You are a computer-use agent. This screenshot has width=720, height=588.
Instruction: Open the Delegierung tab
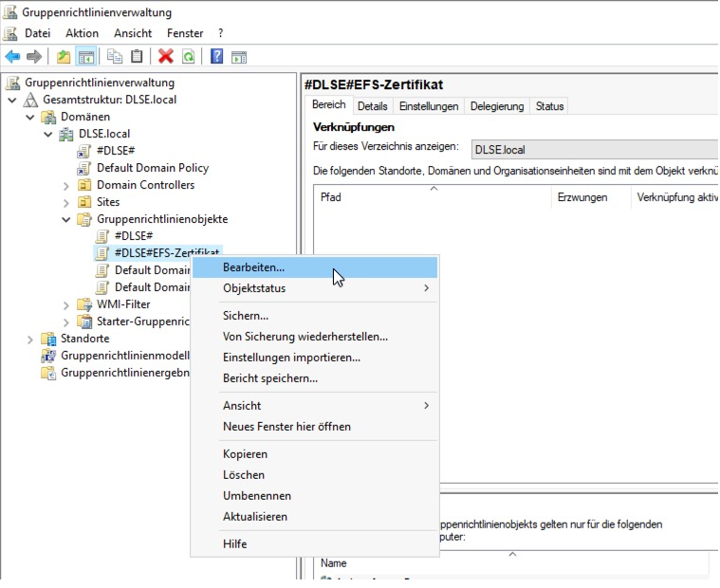[496, 106]
